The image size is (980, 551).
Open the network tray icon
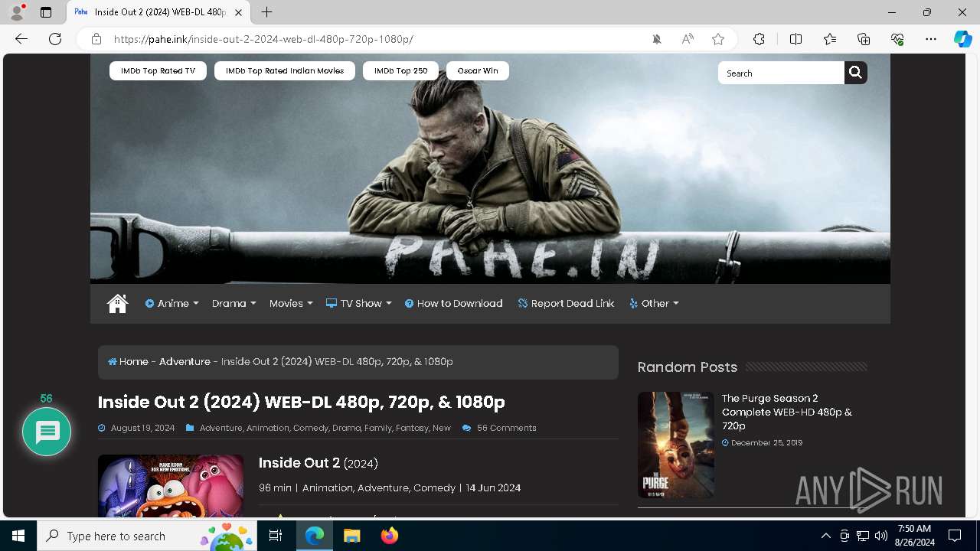click(x=863, y=536)
